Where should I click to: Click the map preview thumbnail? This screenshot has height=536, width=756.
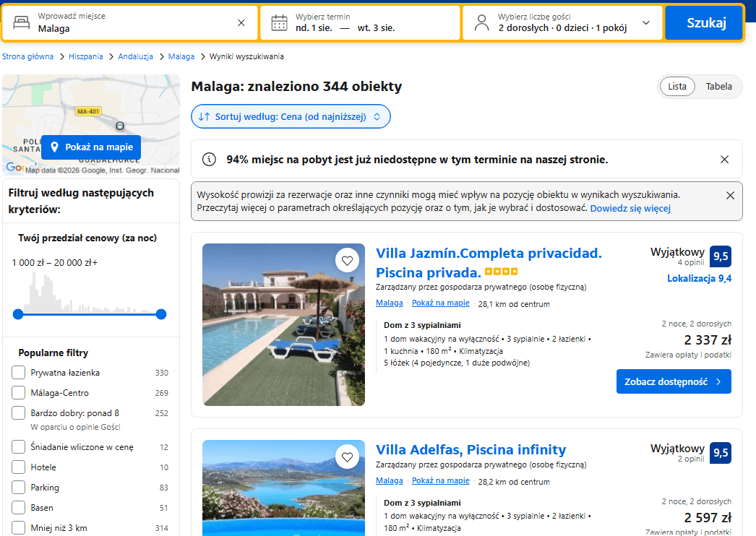tap(91, 125)
